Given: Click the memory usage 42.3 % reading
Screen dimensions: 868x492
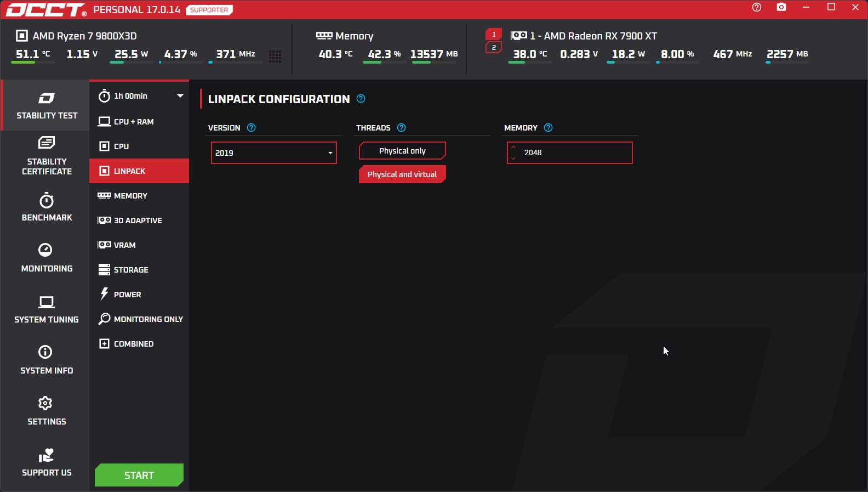Looking at the screenshot, I should pos(385,54).
